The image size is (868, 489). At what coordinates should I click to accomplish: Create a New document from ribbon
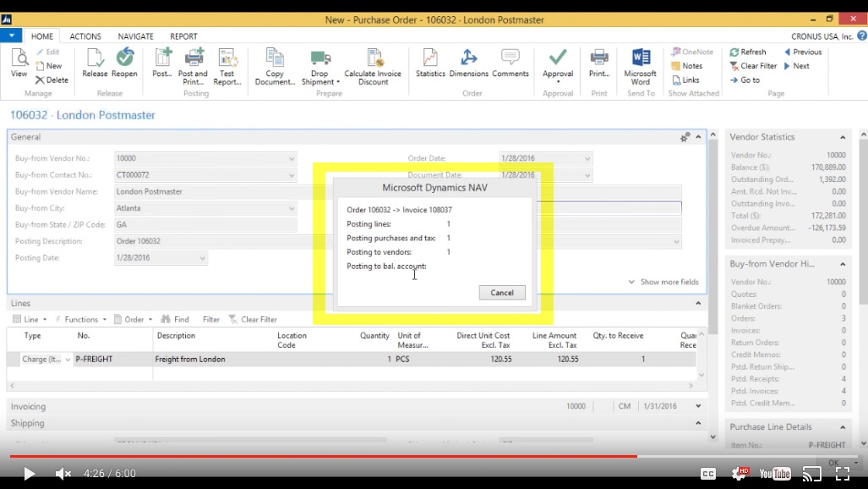pos(49,65)
